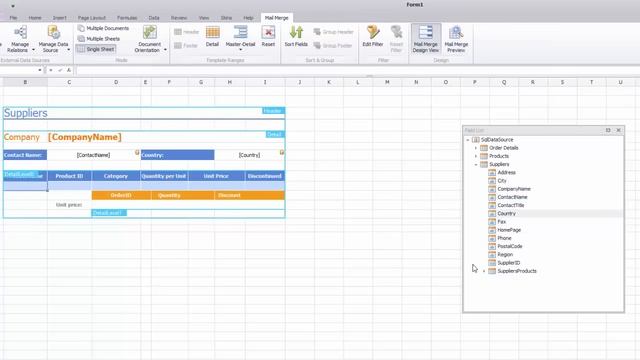Image resolution: width=640 pixels, height=360 pixels.
Task: Switch to the Insert ribbon tab
Action: [x=60, y=18]
